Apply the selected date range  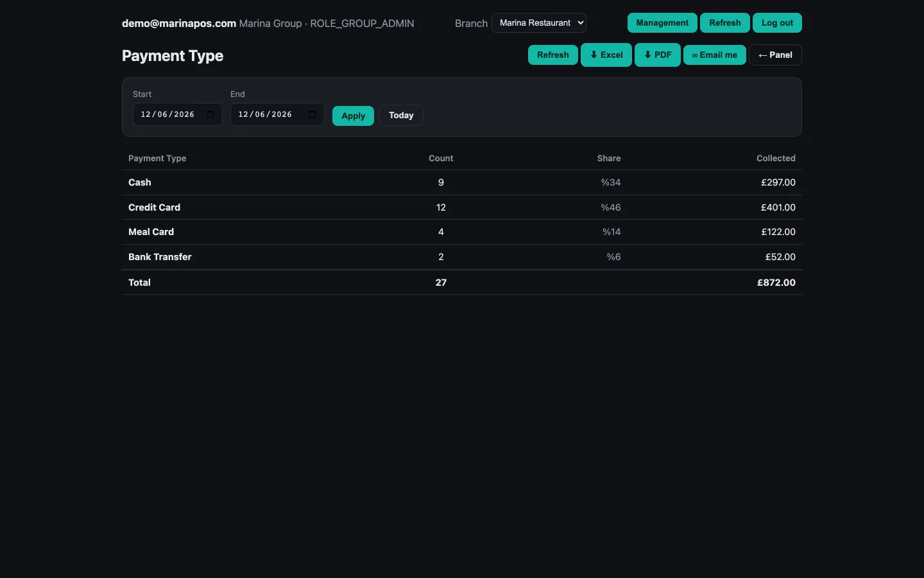[353, 116]
